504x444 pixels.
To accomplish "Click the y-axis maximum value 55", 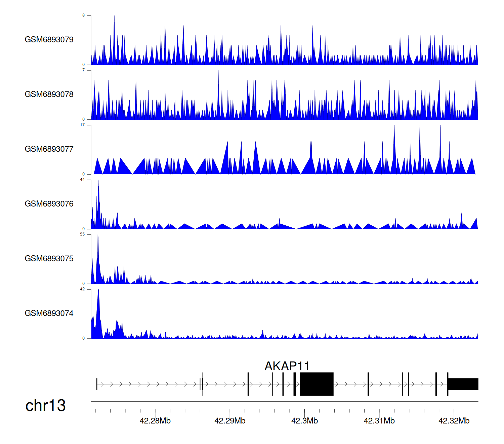I will pos(82,234).
